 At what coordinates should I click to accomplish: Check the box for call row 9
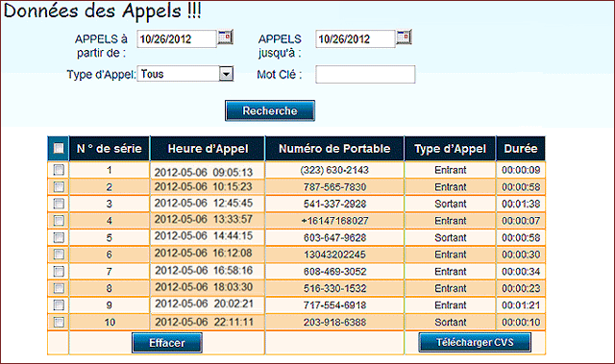[59, 304]
